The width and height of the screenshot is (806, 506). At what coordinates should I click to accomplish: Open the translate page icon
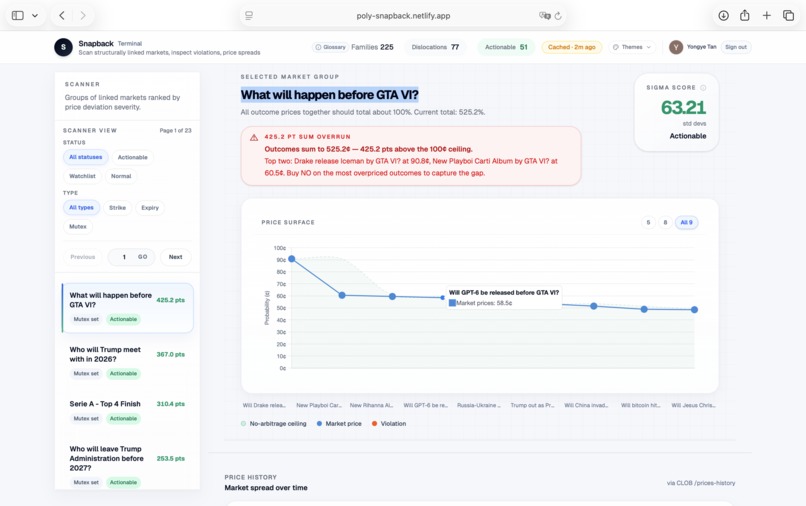tap(544, 16)
